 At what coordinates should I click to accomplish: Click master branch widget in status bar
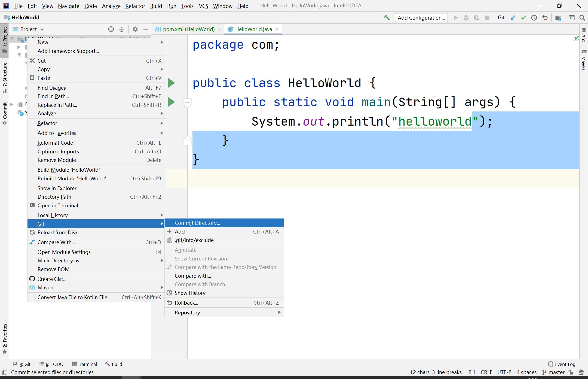(x=553, y=372)
